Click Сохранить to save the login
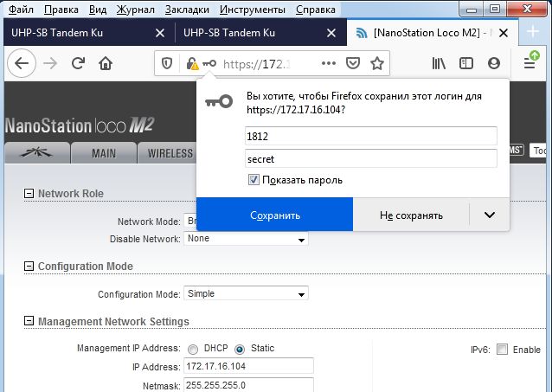This screenshot has width=552, height=392. coord(274,215)
